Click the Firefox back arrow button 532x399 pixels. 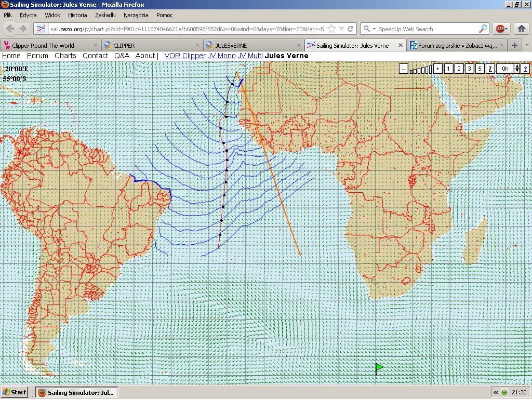pos(10,29)
